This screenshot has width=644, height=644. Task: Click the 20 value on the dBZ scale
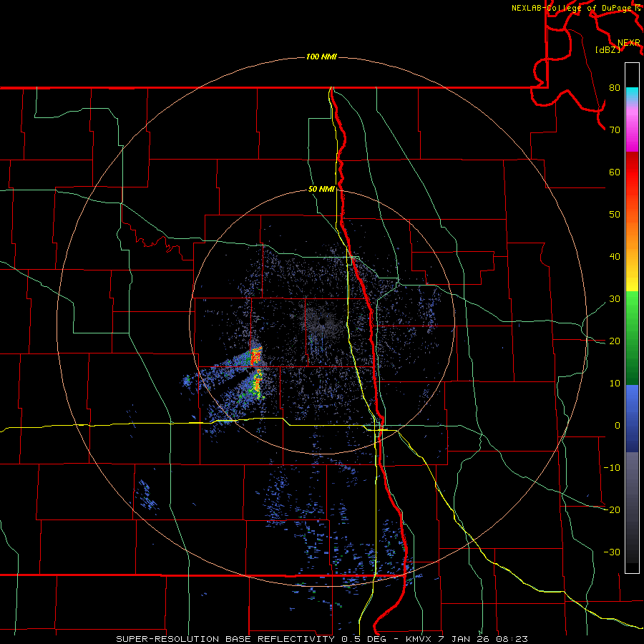[615, 341]
